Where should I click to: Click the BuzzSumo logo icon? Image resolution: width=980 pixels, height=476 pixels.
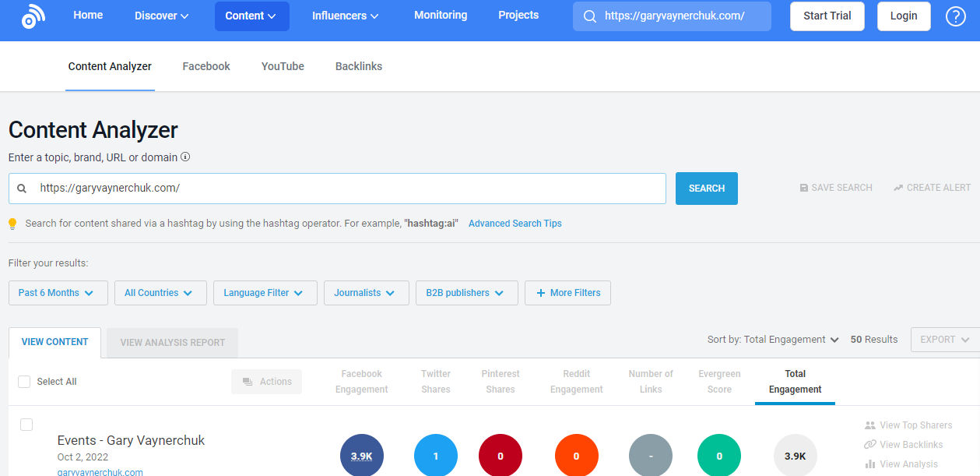click(33, 16)
